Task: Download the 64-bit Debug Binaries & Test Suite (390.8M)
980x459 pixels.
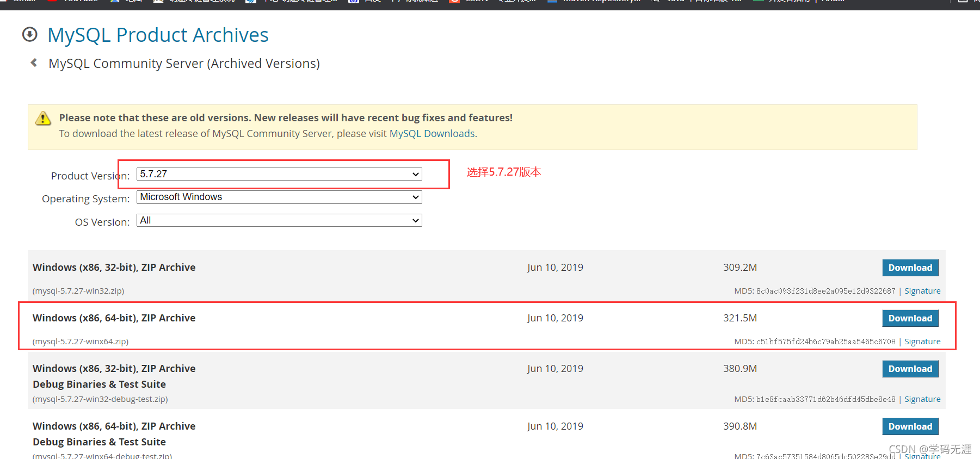Action: (910, 426)
